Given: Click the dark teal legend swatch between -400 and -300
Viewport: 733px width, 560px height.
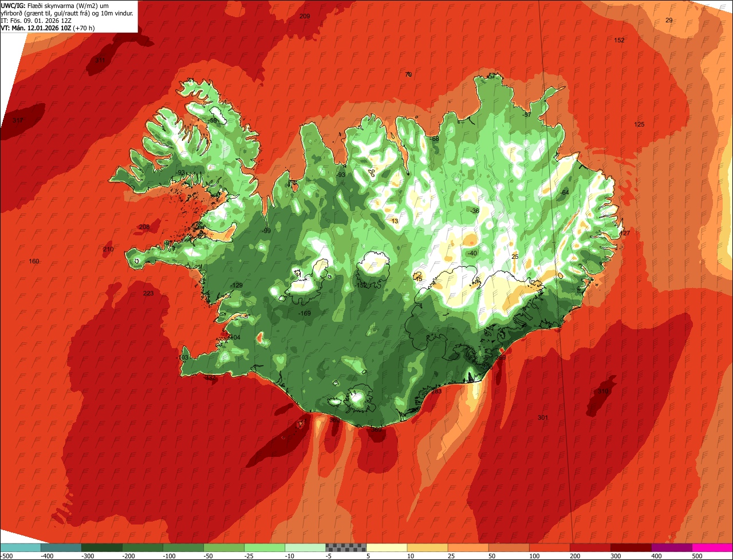Looking at the screenshot, I should pyautogui.click(x=61, y=547).
